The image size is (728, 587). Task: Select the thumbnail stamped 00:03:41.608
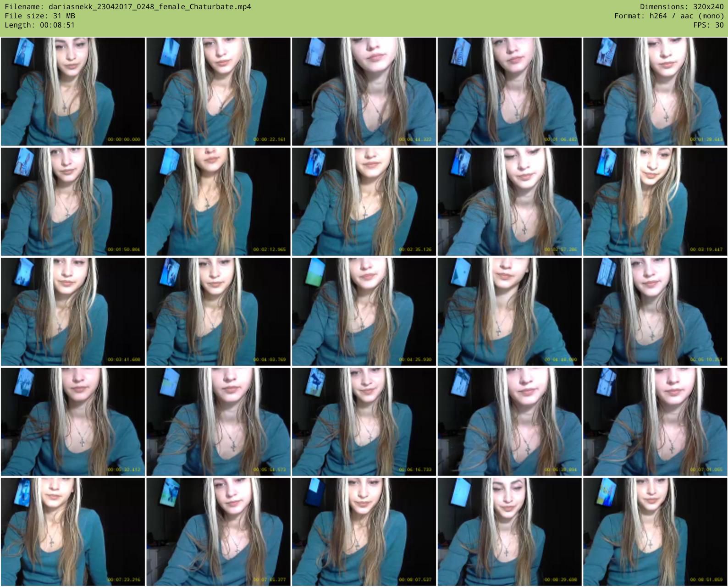click(73, 312)
